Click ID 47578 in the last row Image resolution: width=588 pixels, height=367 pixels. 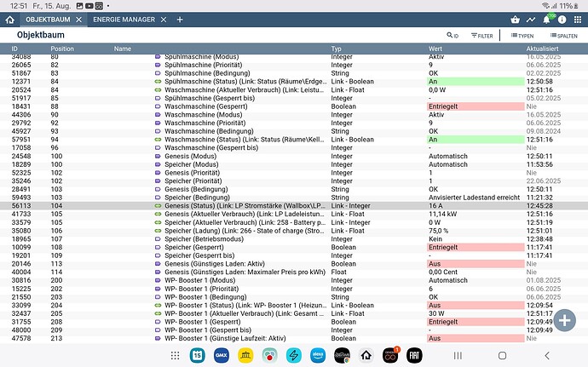pyautogui.click(x=21, y=339)
